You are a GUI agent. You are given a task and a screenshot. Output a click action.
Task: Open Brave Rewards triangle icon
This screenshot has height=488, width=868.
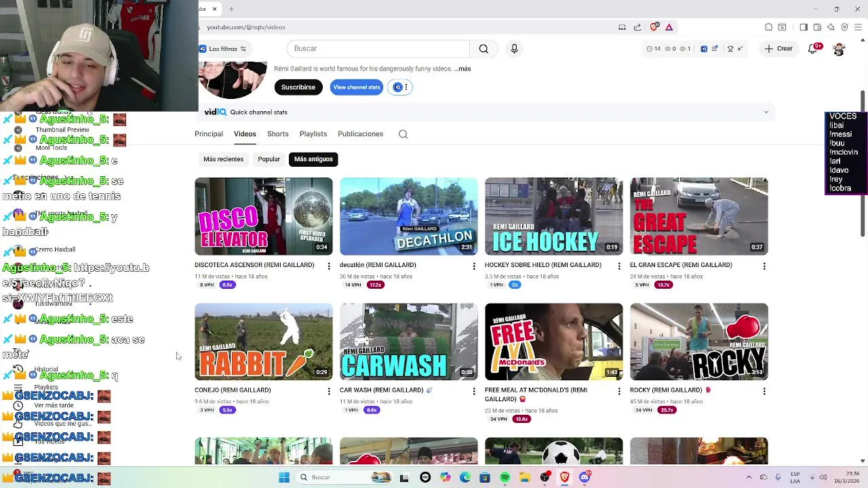[669, 27]
